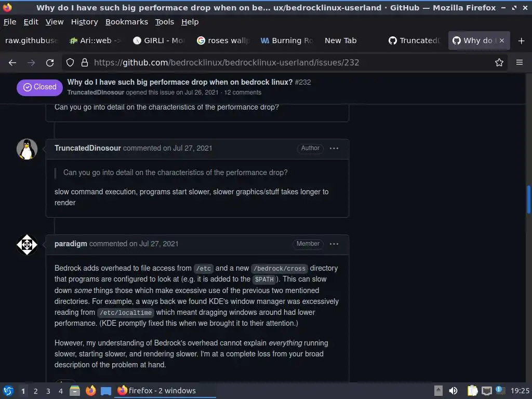Switch to virtual desktop 2
This screenshot has width=532, height=399.
coord(36,391)
